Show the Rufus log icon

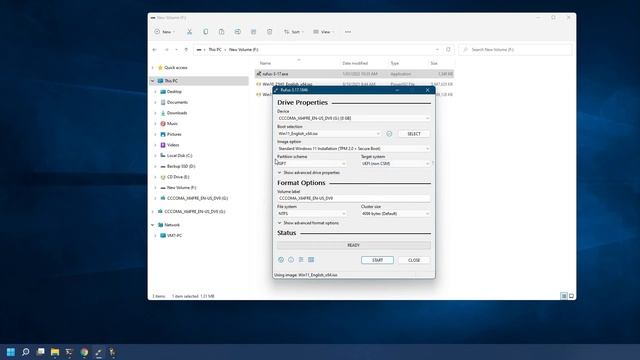[311, 260]
